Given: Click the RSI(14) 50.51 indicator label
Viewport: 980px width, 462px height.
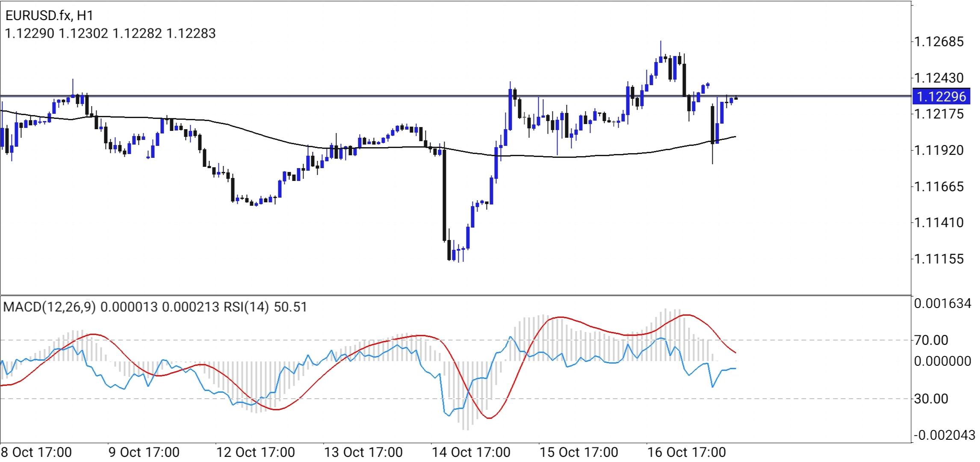Looking at the screenshot, I should 266,307.
